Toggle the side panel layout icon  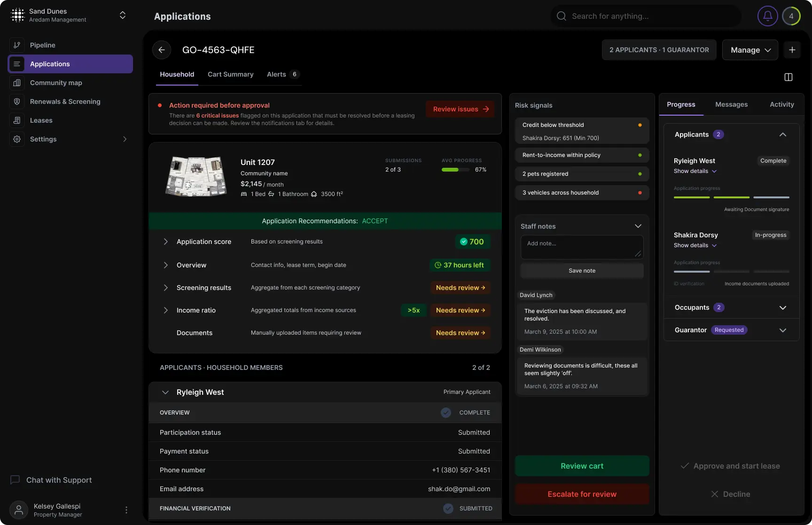coord(789,77)
